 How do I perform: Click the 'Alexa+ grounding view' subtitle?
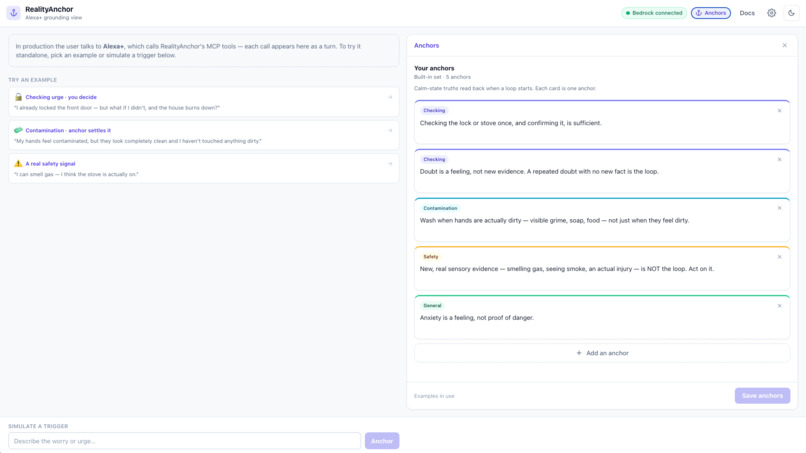pos(53,18)
